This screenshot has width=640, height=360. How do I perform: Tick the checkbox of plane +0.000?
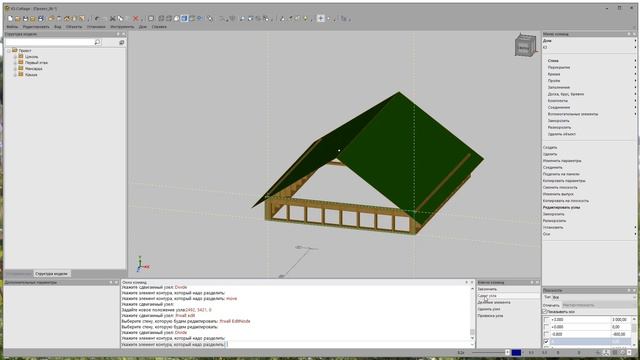coord(547,327)
